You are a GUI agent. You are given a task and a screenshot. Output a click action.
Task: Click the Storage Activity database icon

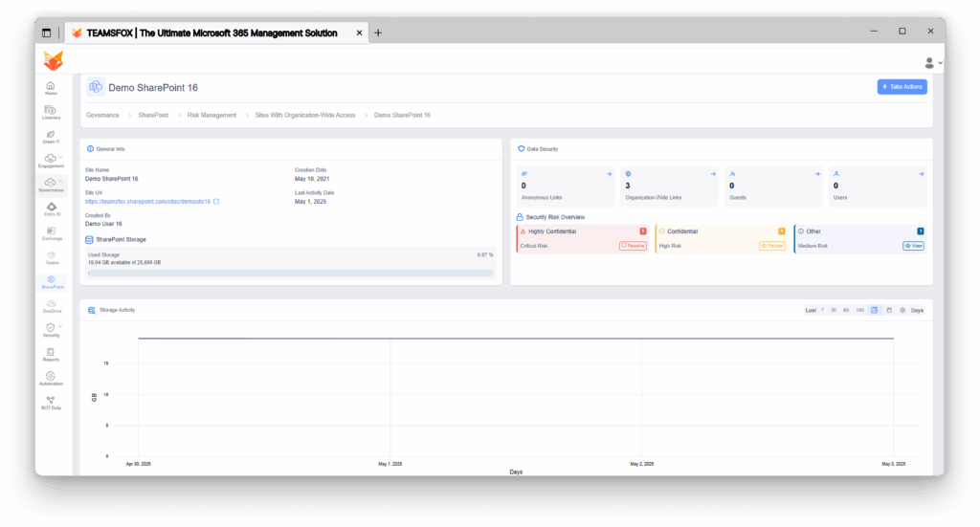pyautogui.click(x=91, y=310)
